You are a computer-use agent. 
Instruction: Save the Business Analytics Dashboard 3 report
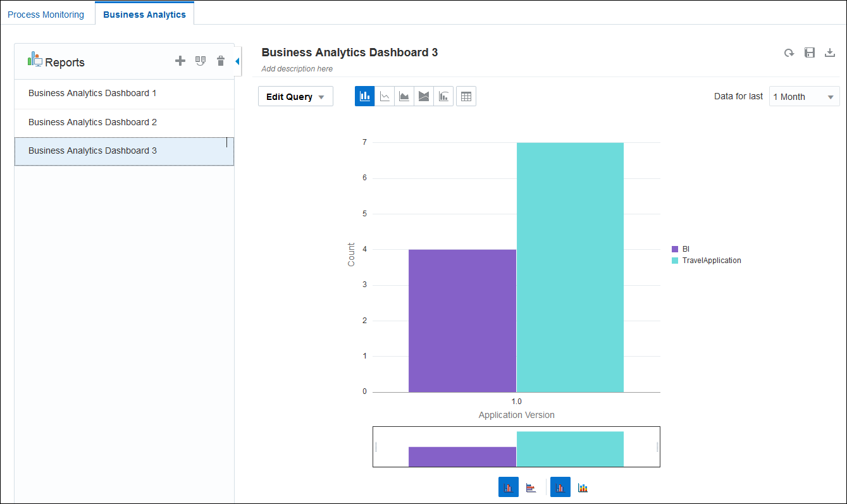coord(810,52)
